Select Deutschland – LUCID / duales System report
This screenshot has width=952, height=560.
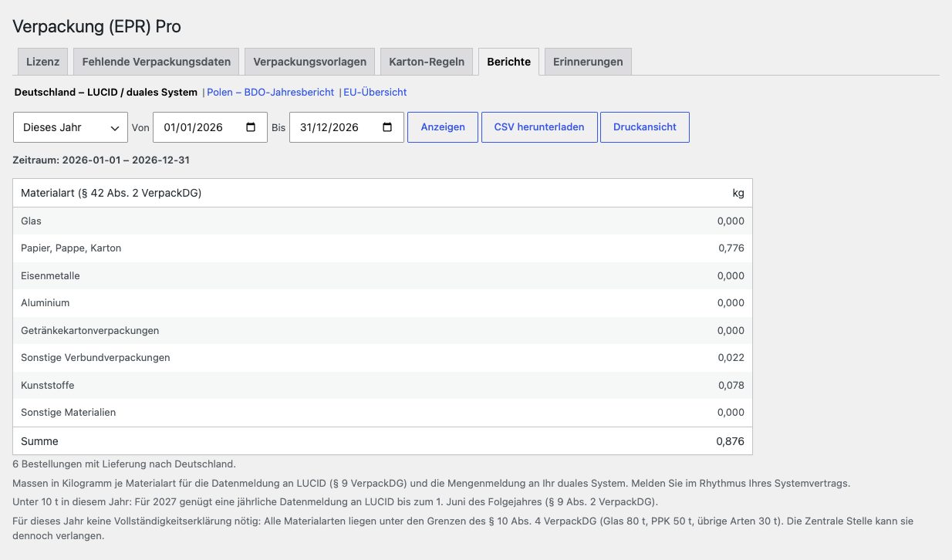point(106,92)
